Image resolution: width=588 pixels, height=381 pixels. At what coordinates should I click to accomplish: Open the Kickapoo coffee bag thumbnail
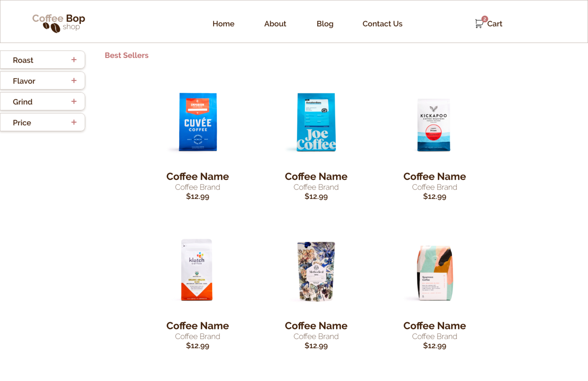[x=434, y=125]
